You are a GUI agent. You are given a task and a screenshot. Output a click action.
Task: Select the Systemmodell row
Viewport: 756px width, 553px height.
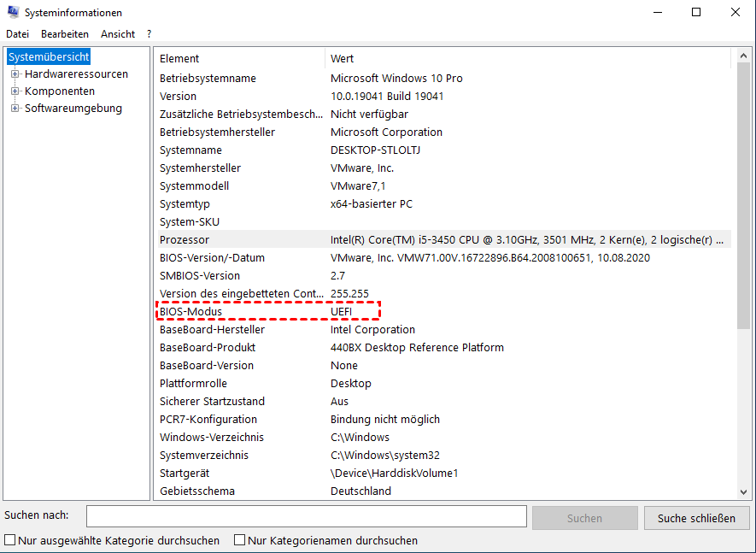(444, 185)
